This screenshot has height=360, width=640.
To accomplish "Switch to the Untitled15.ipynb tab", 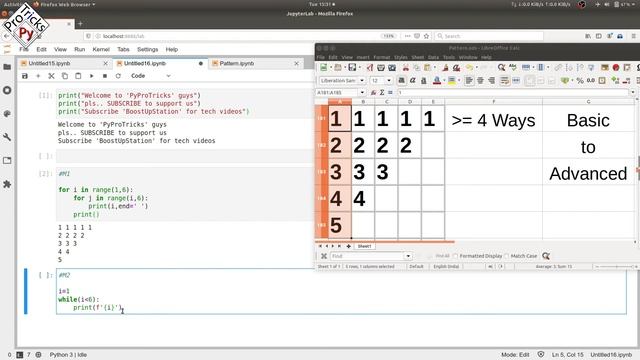I will (x=49, y=64).
